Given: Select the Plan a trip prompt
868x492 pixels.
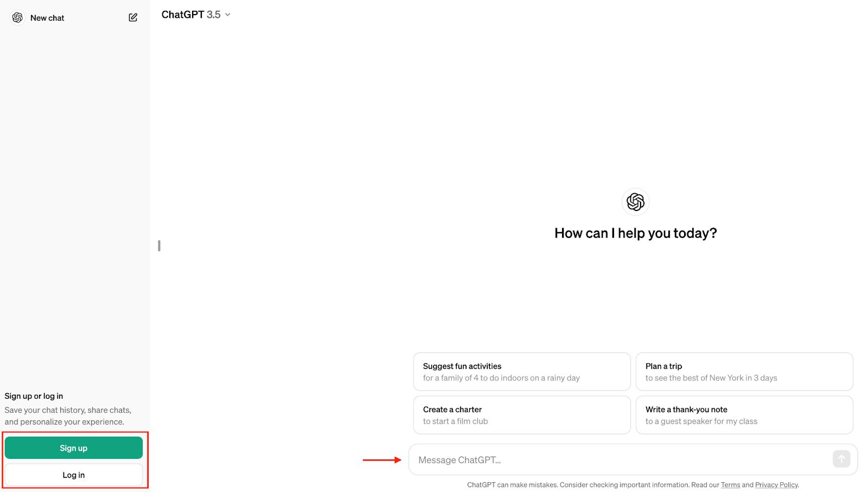Looking at the screenshot, I should pyautogui.click(x=744, y=372).
